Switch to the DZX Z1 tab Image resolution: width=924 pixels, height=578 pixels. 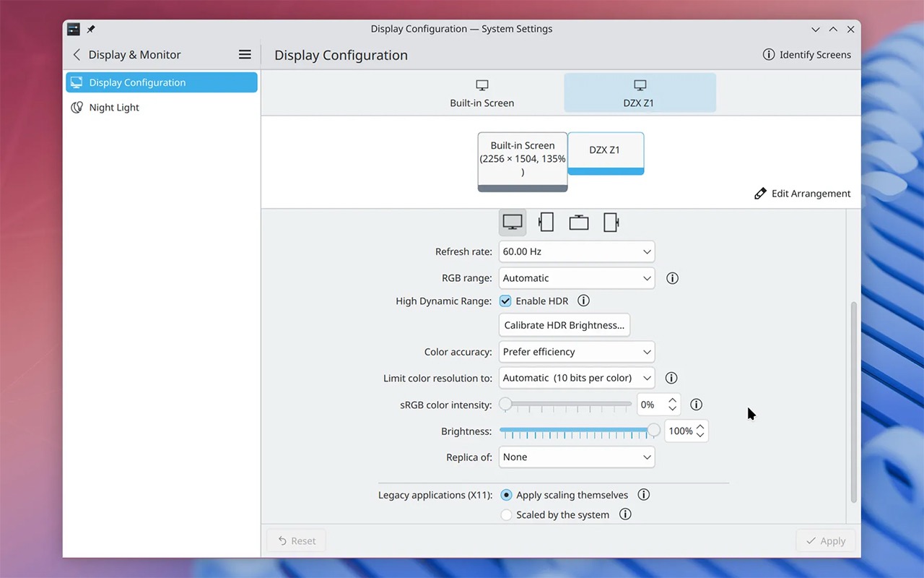click(640, 93)
